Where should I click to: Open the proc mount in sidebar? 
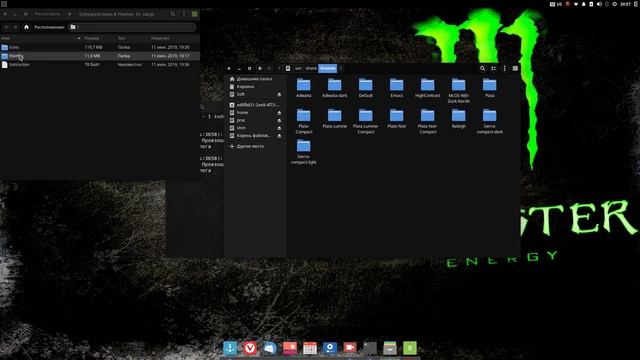click(x=251, y=120)
